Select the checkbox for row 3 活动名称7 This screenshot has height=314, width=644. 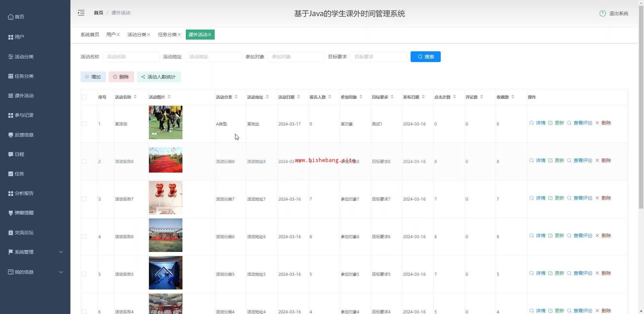(84, 199)
